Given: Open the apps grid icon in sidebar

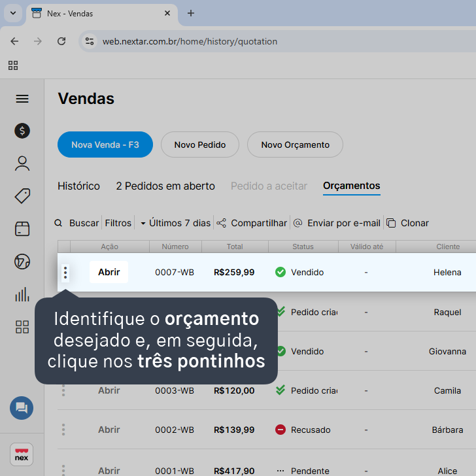Looking at the screenshot, I should click(x=22, y=327).
